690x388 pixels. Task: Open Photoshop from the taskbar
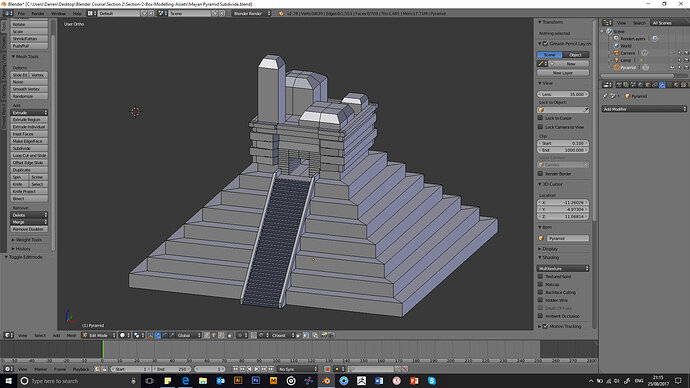coord(256,381)
